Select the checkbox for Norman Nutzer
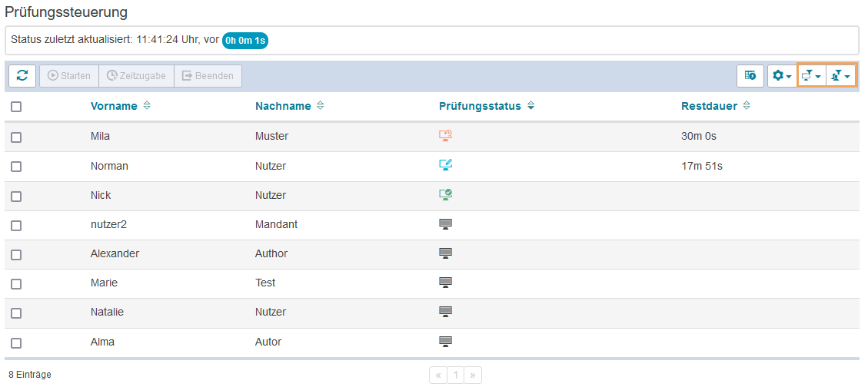Viewport: 868px width, 387px height. [x=16, y=167]
